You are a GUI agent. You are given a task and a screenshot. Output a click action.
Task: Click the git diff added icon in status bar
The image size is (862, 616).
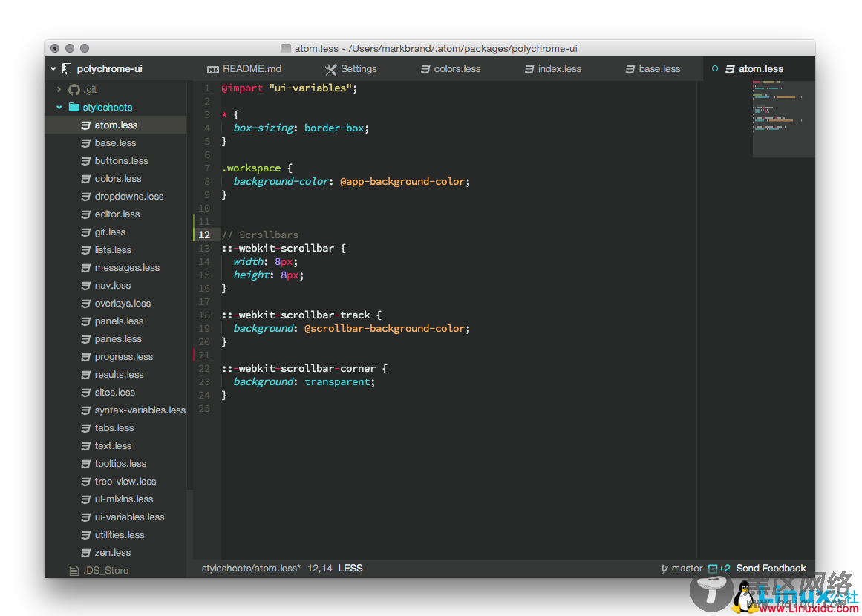point(713,569)
